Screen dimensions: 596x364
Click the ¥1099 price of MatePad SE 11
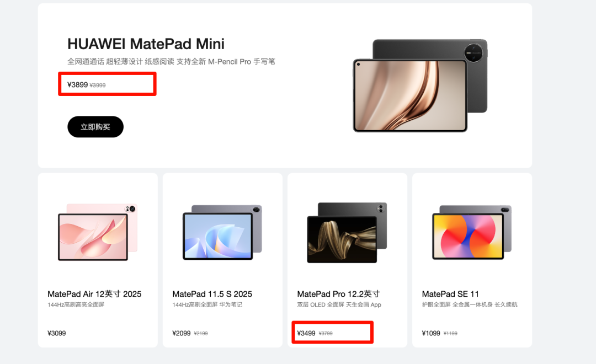pos(431,333)
